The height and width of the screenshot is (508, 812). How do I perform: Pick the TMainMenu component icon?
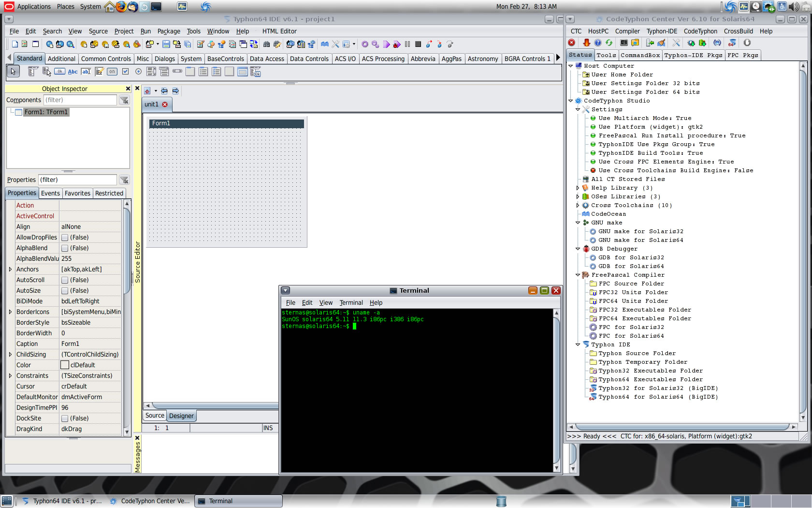[x=33, y=72]
